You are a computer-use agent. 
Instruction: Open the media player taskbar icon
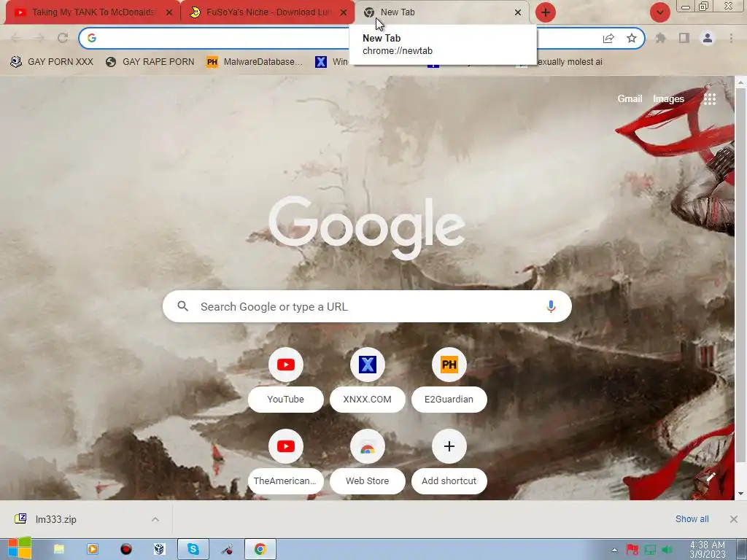click(93, 549)
